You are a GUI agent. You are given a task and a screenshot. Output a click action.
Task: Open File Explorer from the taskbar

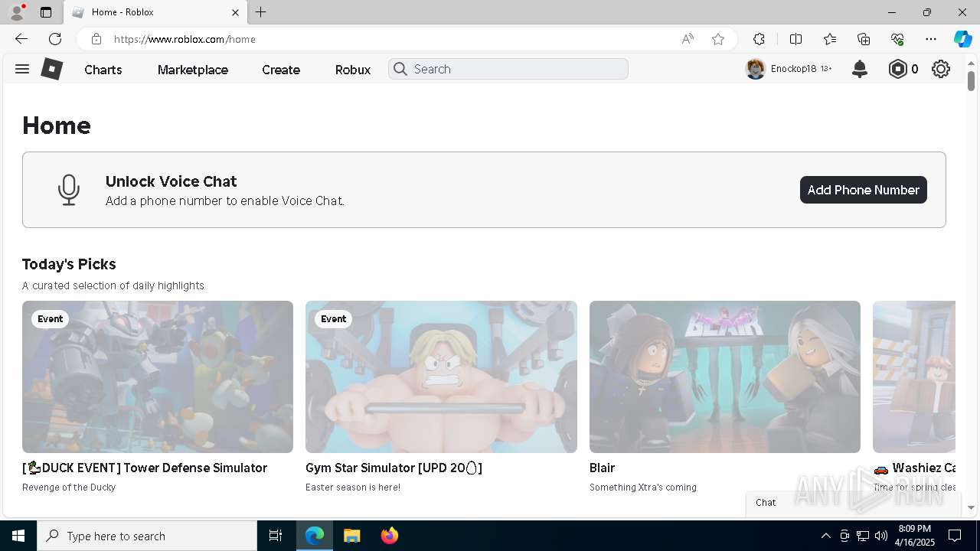351,536
